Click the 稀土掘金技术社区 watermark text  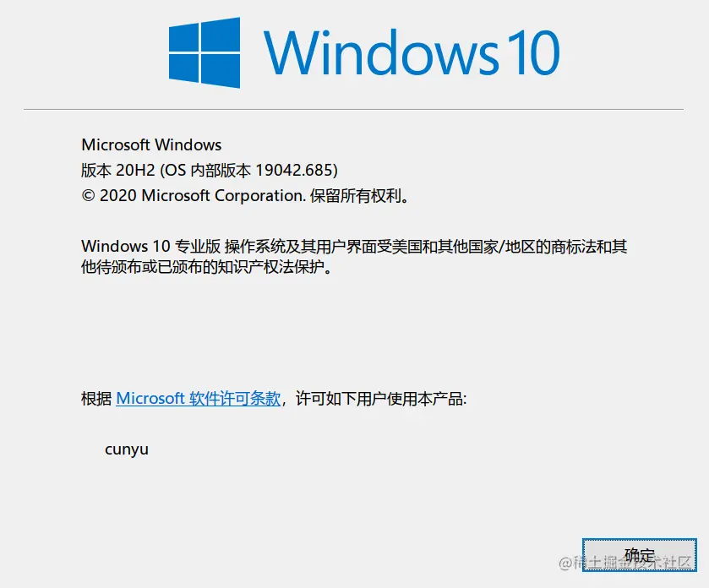[x=626, y=563]
